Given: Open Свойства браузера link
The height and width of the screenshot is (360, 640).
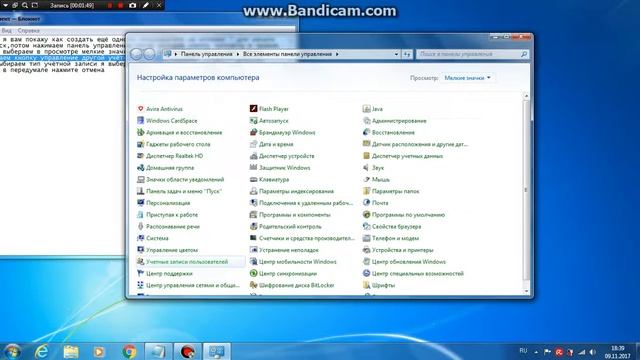Looking at the screenshot, I should tap(396, 227).
